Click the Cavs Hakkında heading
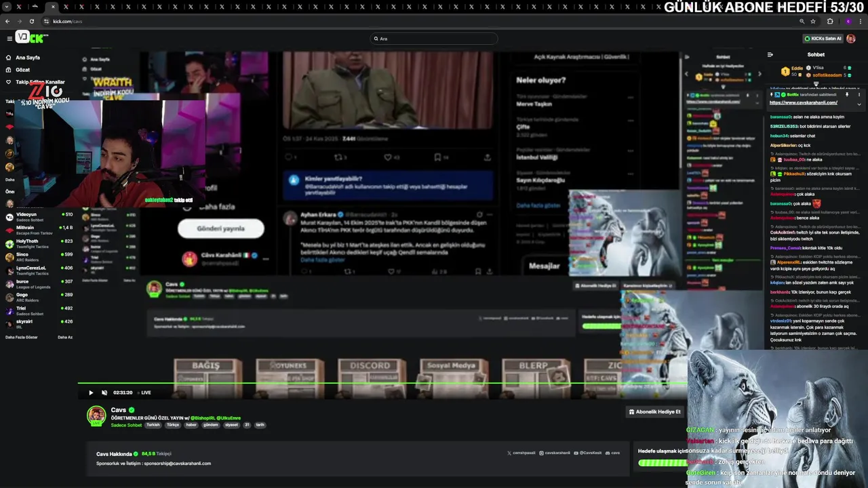Screen dimensions: 868x488 pyautogui.click(x=115, y=453)
